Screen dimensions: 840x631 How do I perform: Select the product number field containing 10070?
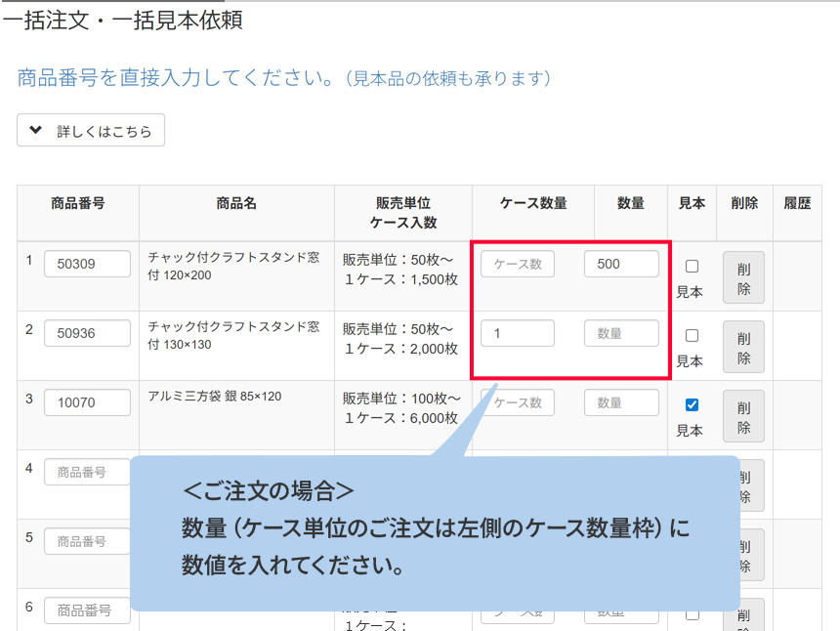[87, 402]
